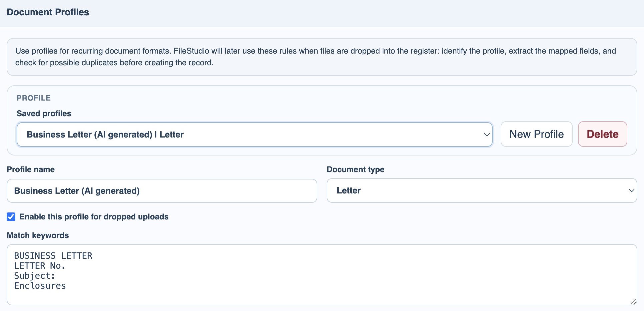Click the Match keywords resize handle
Image resolution: width=644 pixels, height=311 pixels.
633,301
